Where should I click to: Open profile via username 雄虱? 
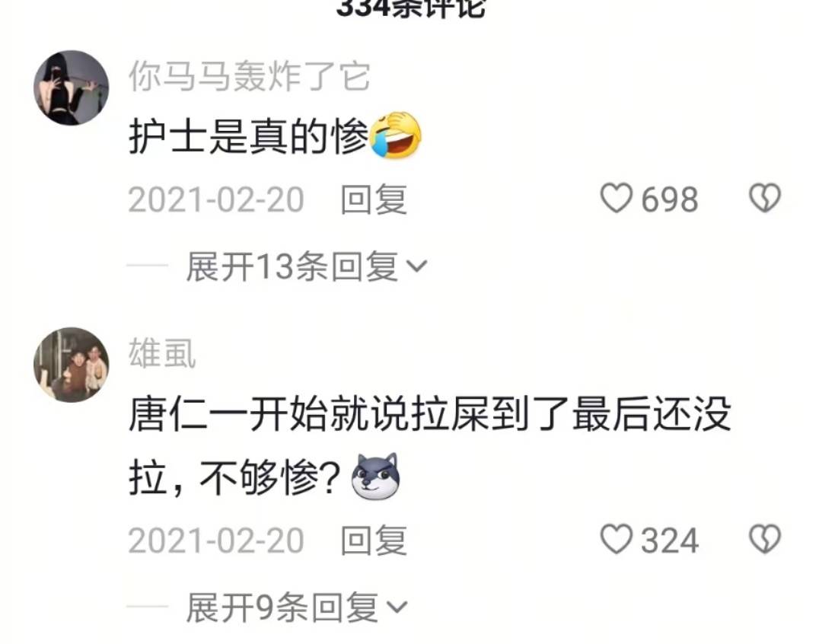tap(162, 353)
